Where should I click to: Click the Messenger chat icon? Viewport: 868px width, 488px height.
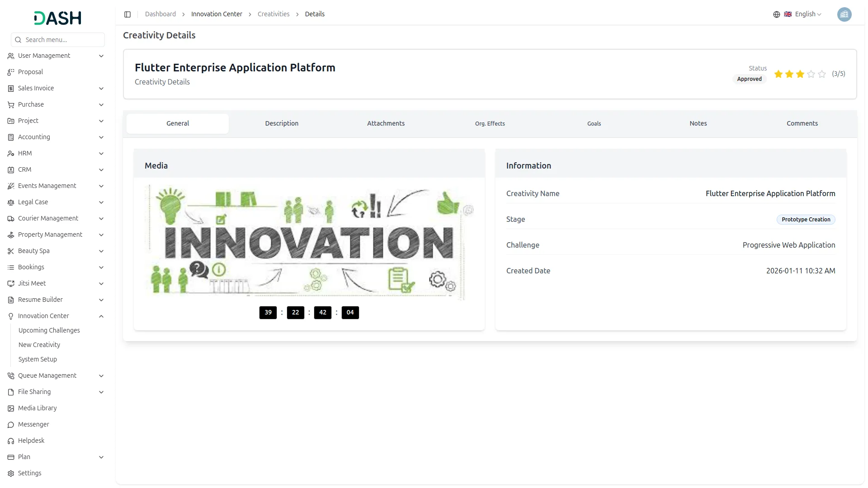click(10, 424)
